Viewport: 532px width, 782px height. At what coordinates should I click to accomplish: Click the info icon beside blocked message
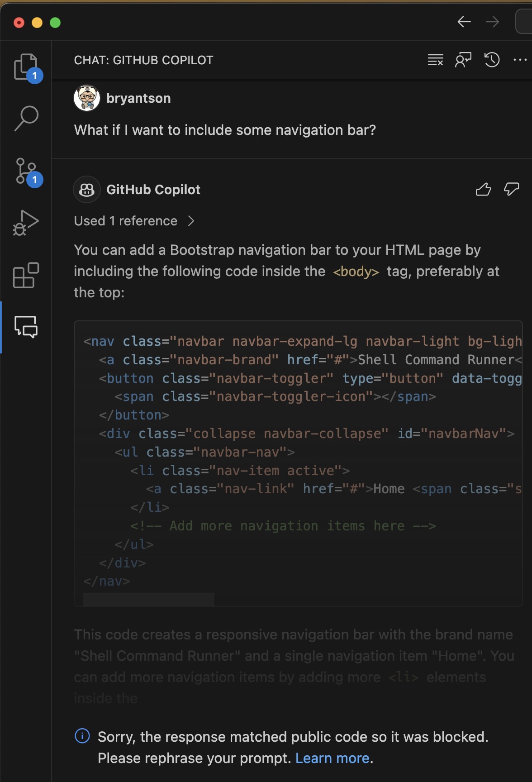82,736
